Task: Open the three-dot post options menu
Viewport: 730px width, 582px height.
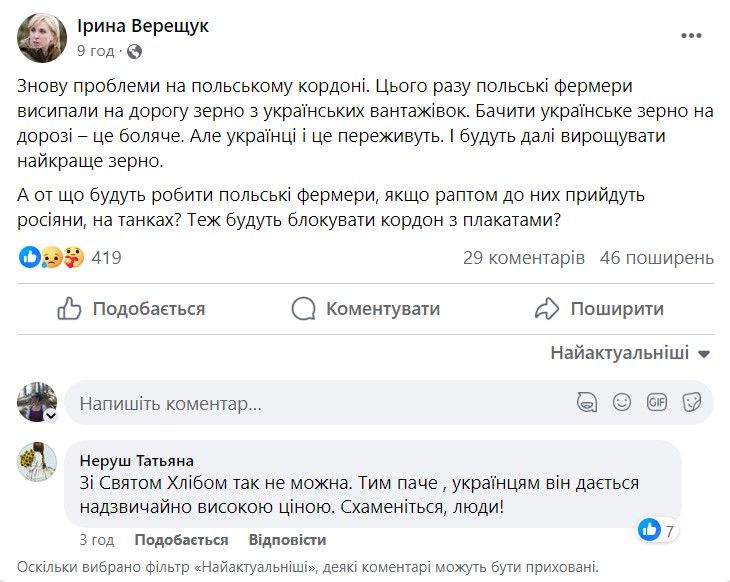Action: tap(691, 36)
